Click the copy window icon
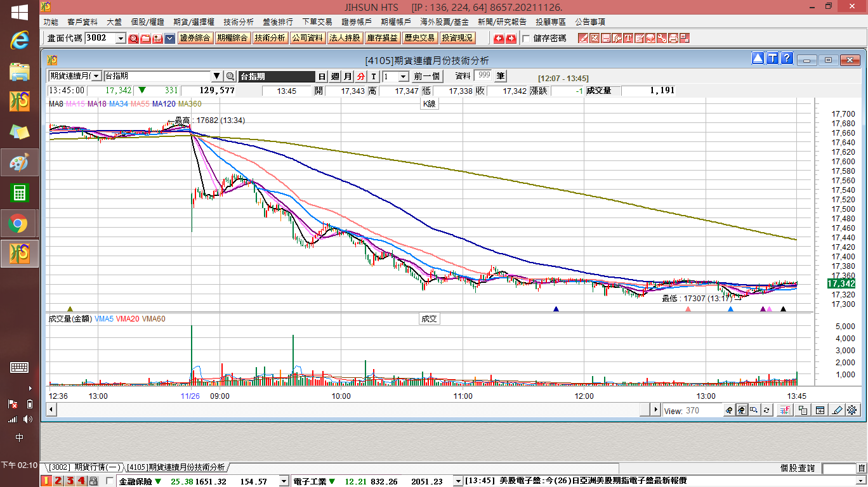868x487 pixels. (x=803, y=410)
